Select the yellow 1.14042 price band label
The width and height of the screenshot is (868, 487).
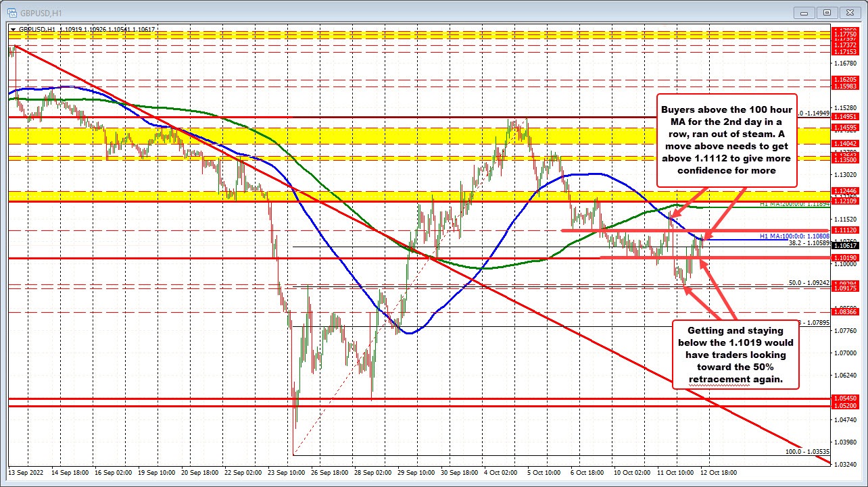click(x=844, y=144)
